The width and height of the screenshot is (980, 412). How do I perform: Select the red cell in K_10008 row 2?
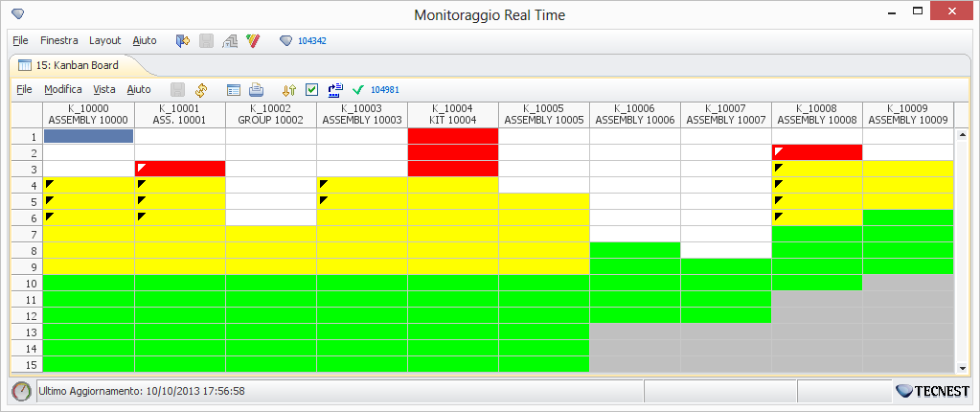click(817, 152)
